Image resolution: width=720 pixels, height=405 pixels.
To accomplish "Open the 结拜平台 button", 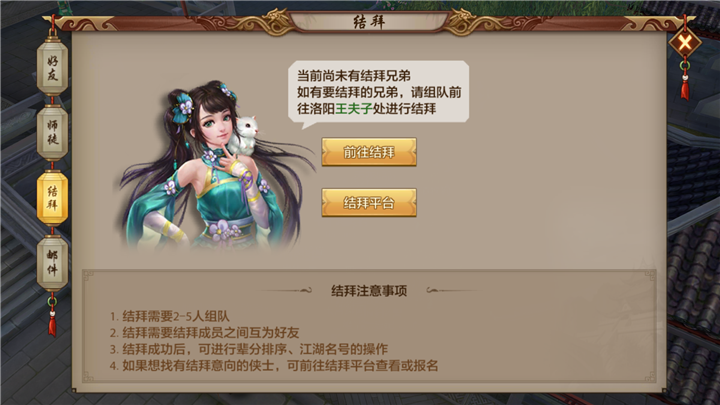I will click(369, 202).
